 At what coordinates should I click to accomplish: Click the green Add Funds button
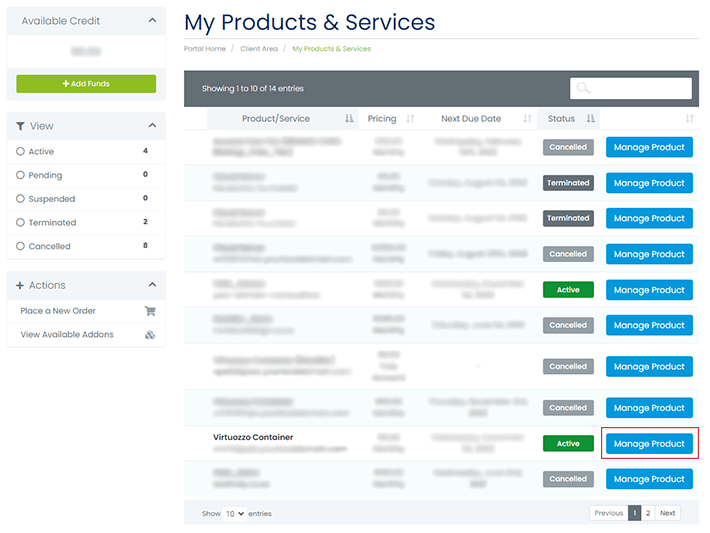coord(86,84)
